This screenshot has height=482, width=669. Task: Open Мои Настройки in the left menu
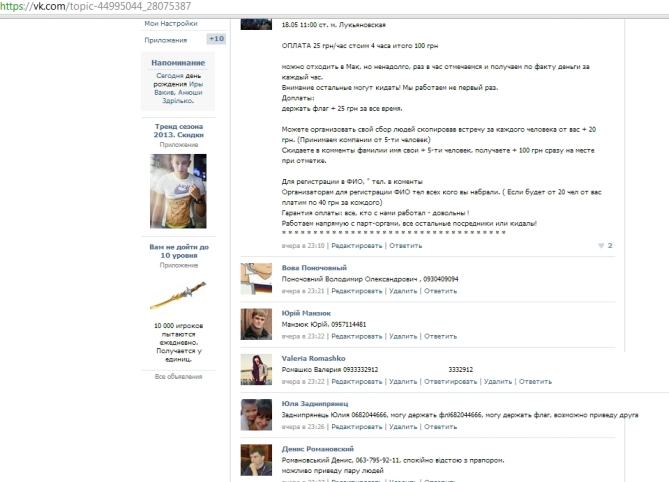pyautogui.click(x=171, y=23)
